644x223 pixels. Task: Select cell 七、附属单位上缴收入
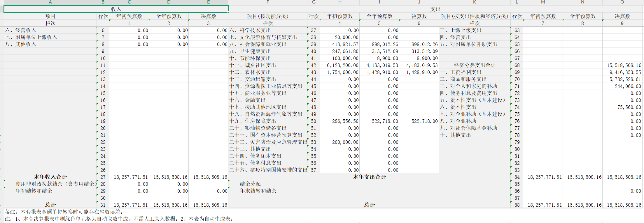pyautogui.click(x=50, y=37)
